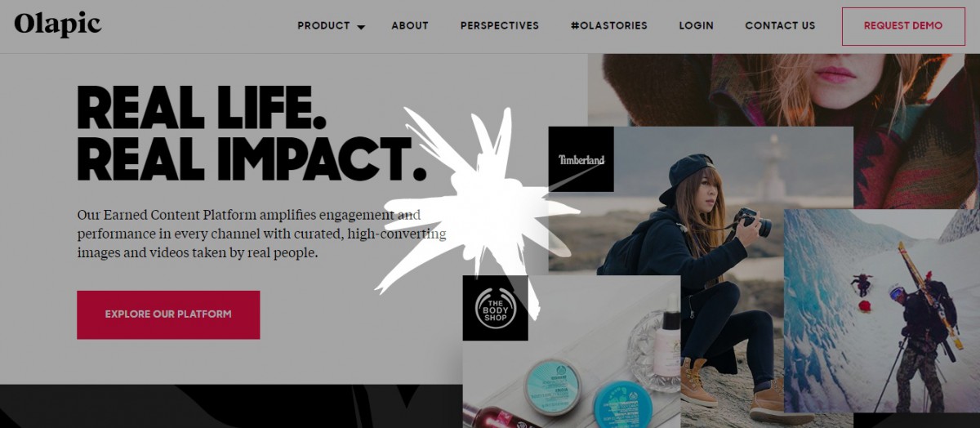Go to the About page

click(410, 25)
